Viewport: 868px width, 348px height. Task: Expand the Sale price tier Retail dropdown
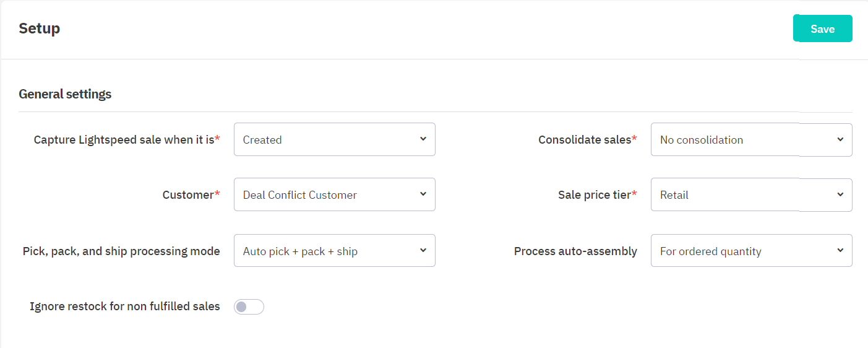(751, 194)
